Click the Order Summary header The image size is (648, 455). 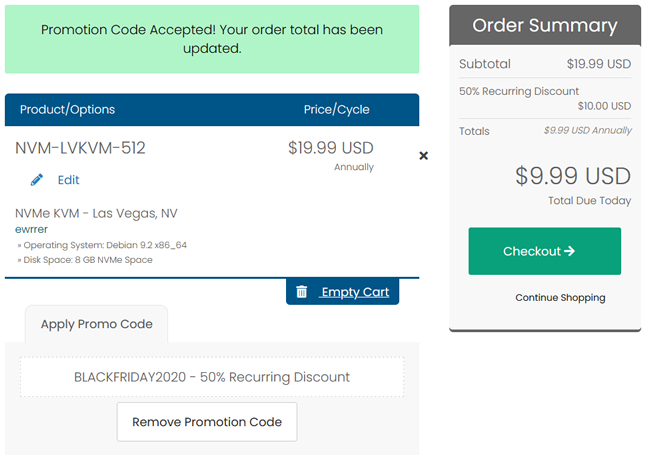[x=544, y=25]
